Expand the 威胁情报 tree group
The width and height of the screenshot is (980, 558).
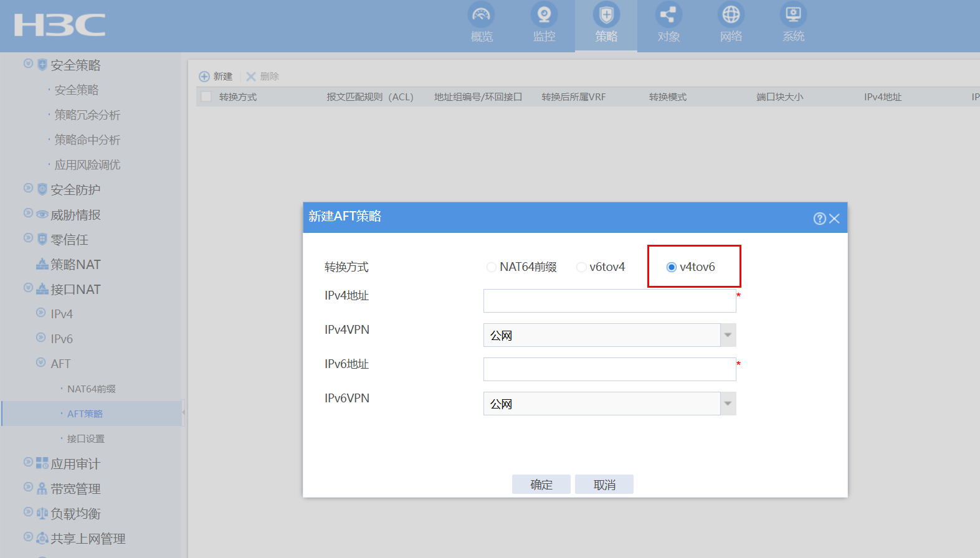28,213
